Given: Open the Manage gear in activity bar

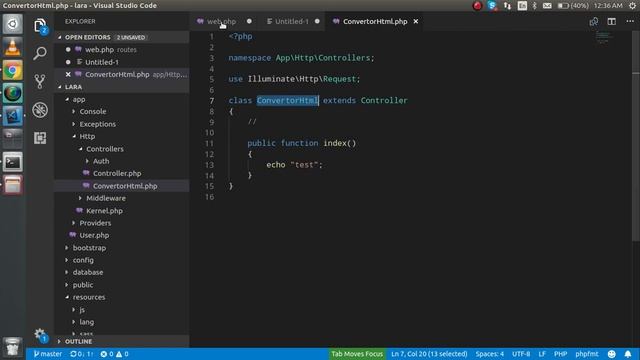Looking at the screenshot, I should click(x=40, y=335).
